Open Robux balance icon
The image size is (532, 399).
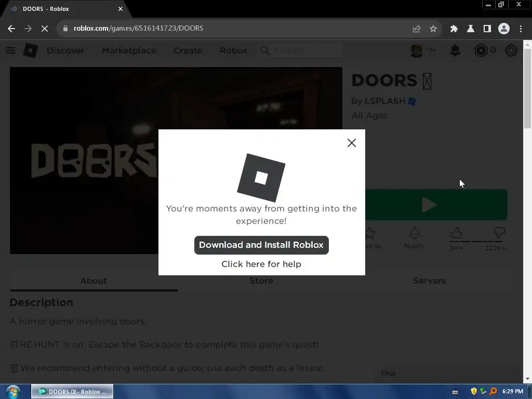coord(481,50)
